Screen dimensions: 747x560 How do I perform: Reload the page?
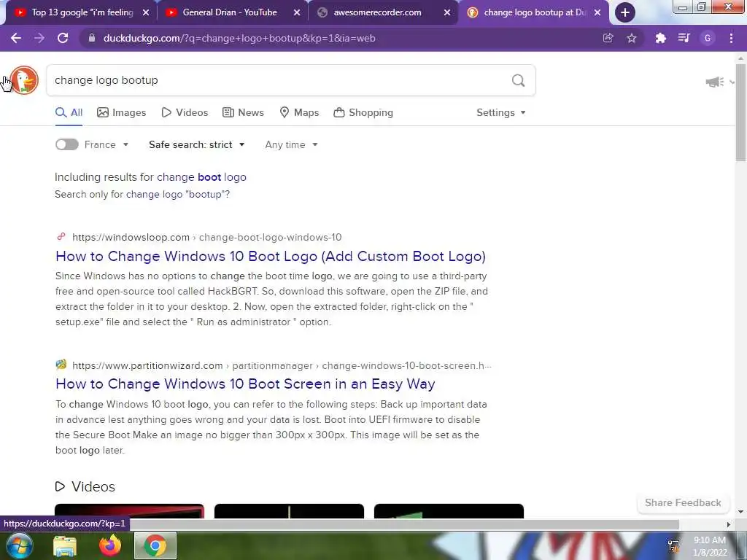coord(63,38)
